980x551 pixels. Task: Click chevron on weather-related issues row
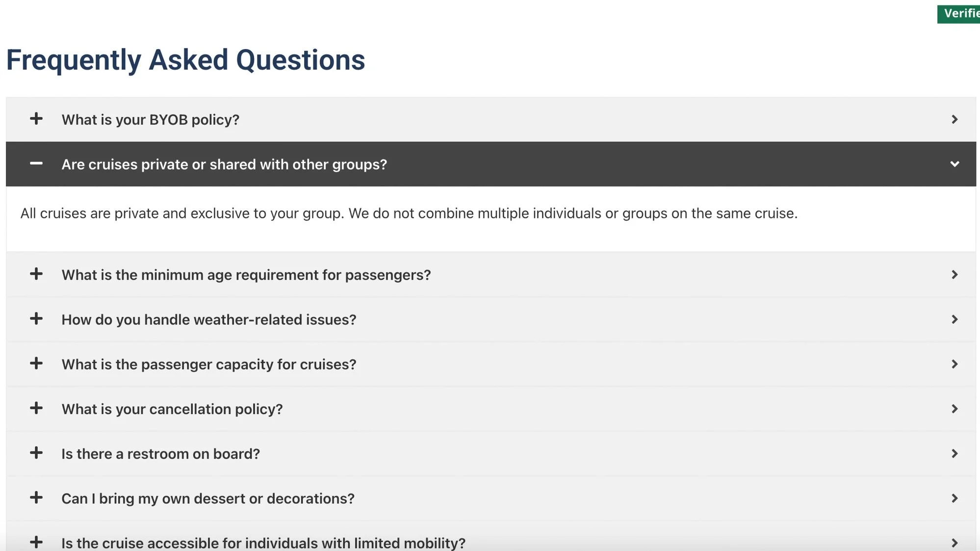click(x=954, y=319)
